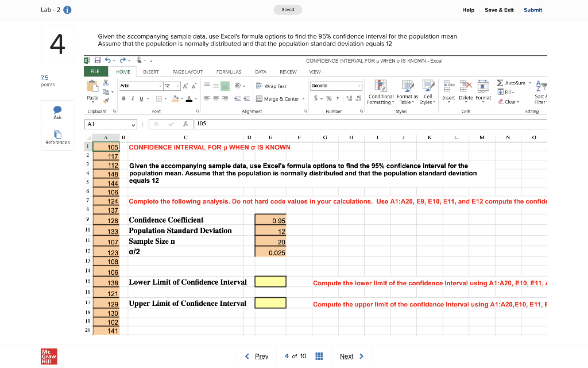The image size is (588, 368).
Task: Select the Upper Limit yellow cell E17
Action: 270,302
